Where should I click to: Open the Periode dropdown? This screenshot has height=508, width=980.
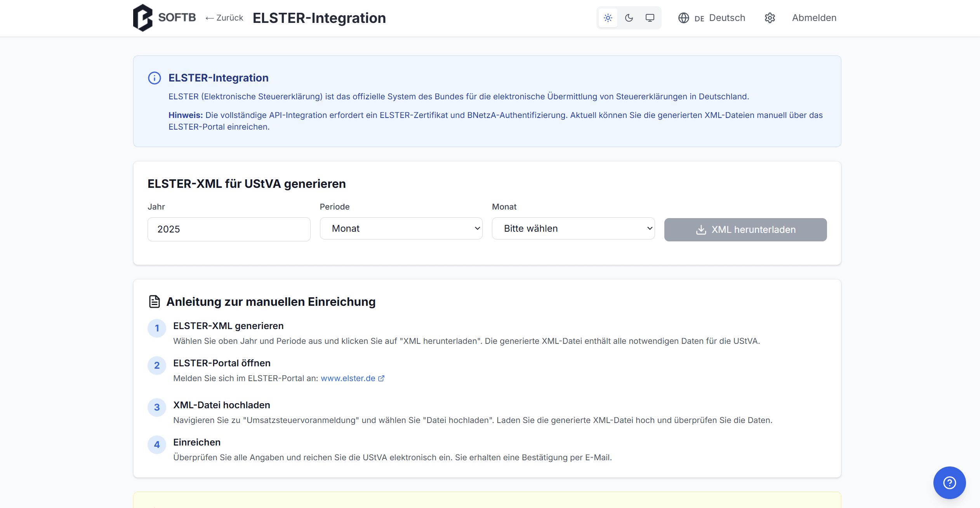point(401,229)
